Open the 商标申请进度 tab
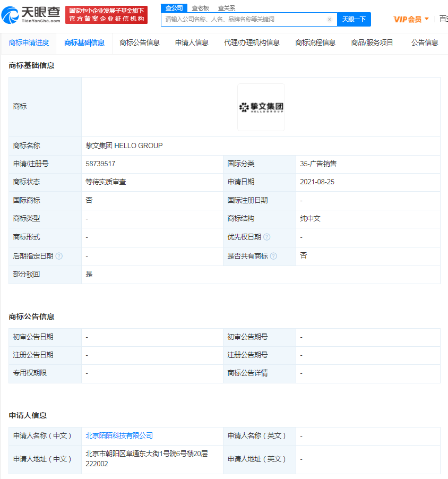The image size is (448, 479). [x=29, y=43]
